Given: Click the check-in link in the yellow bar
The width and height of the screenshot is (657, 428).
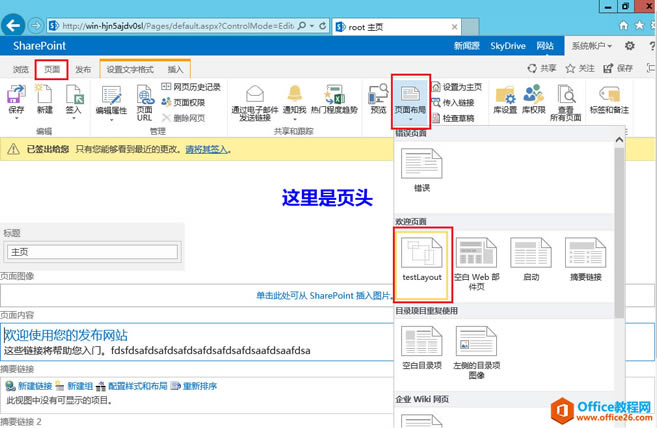Looking at the screenshot, I should [207, 149].
